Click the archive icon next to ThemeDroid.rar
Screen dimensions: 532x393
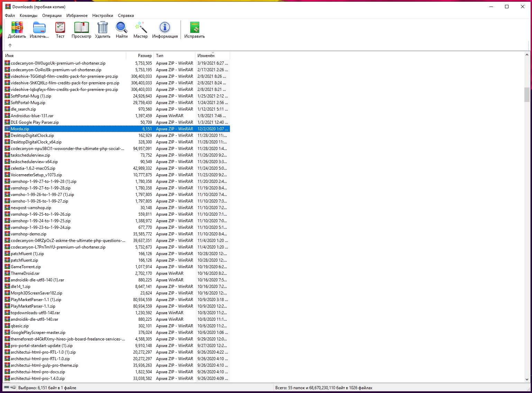click(7, 273)
